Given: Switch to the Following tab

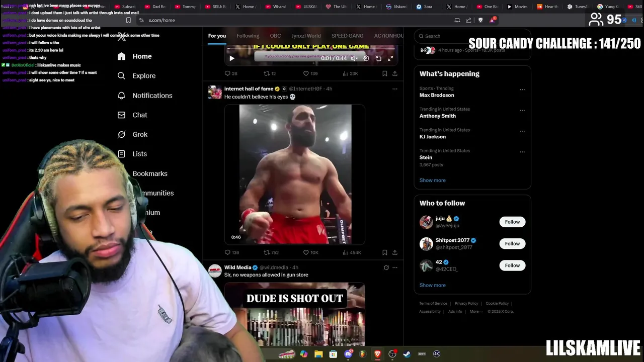Looking at the screenshot, I should 248,36.
